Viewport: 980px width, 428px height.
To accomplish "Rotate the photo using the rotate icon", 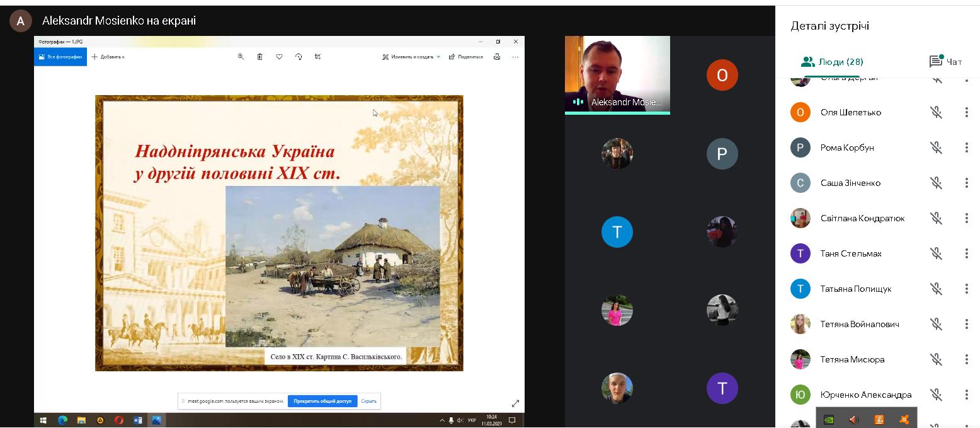I will [299, 57].
